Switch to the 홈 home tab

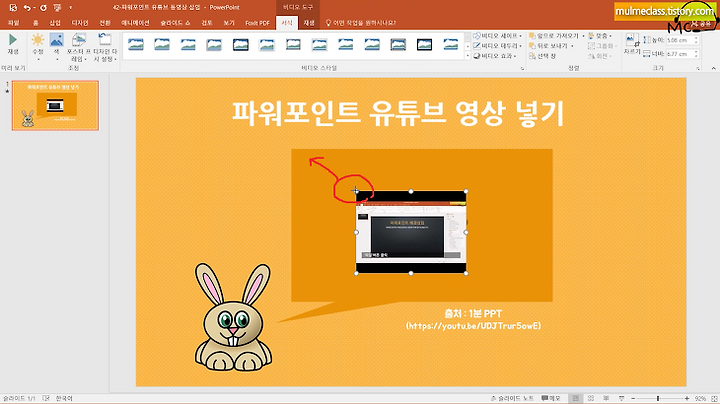tap(35, 23)
